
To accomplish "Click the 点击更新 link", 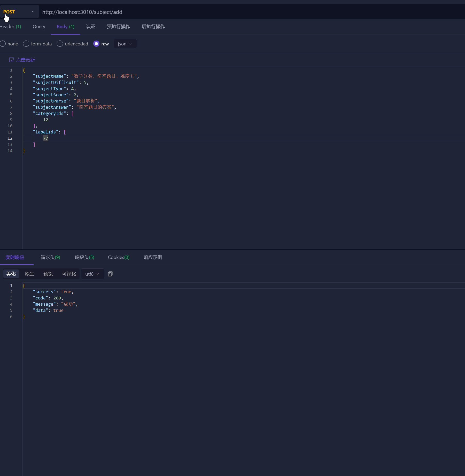I will click(25, 60).
